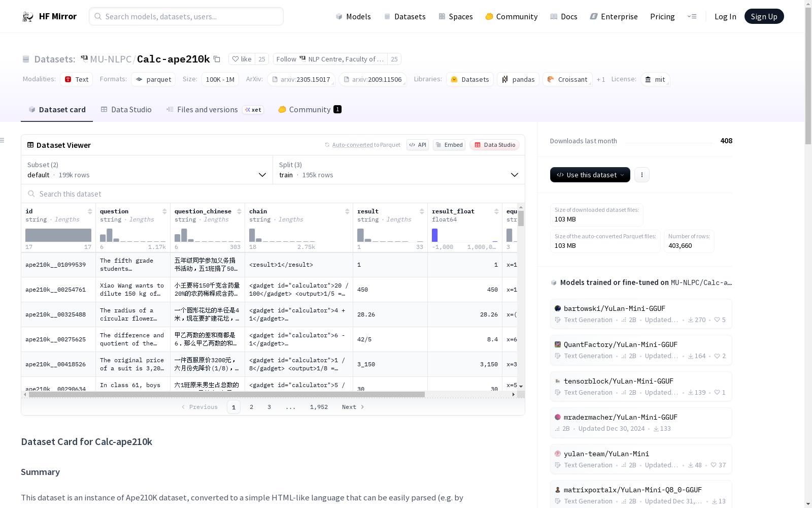This screenshot has width=812, height=508.
Task: Sort the result_float column
Action: pyautogui.click(x=496, y=211)
